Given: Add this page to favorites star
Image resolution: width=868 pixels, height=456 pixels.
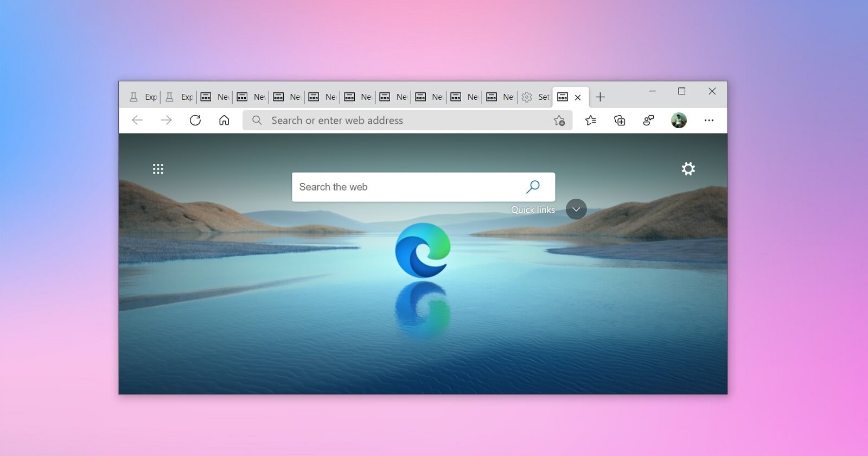Looking at the screenshot, I should (559, 121).
